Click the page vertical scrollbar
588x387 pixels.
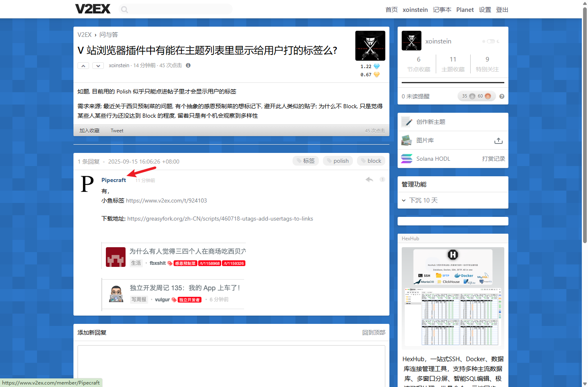585,123
